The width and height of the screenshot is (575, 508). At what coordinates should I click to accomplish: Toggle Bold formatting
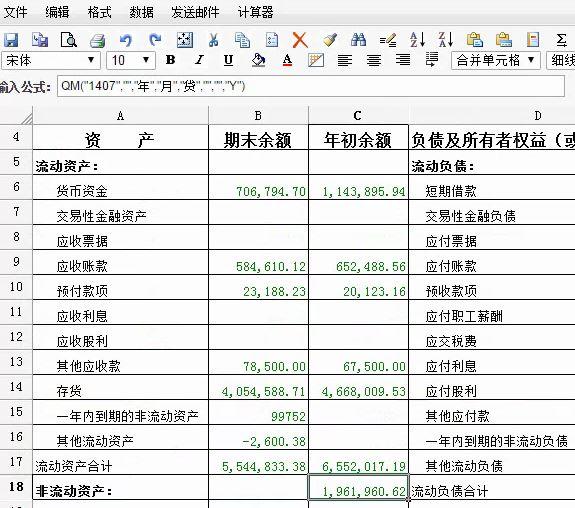tap(170, 60)
